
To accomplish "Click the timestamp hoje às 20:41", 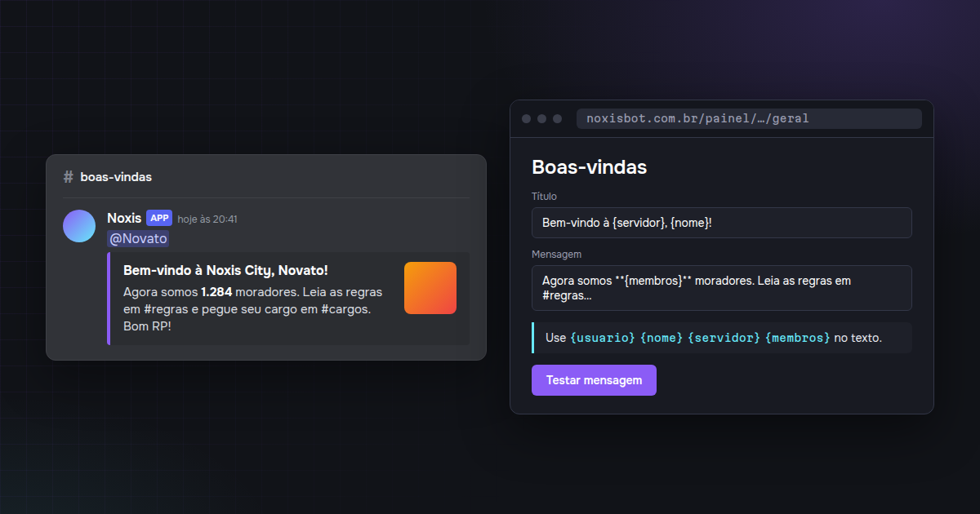I will pyautogui.click(x=207, y=219).
